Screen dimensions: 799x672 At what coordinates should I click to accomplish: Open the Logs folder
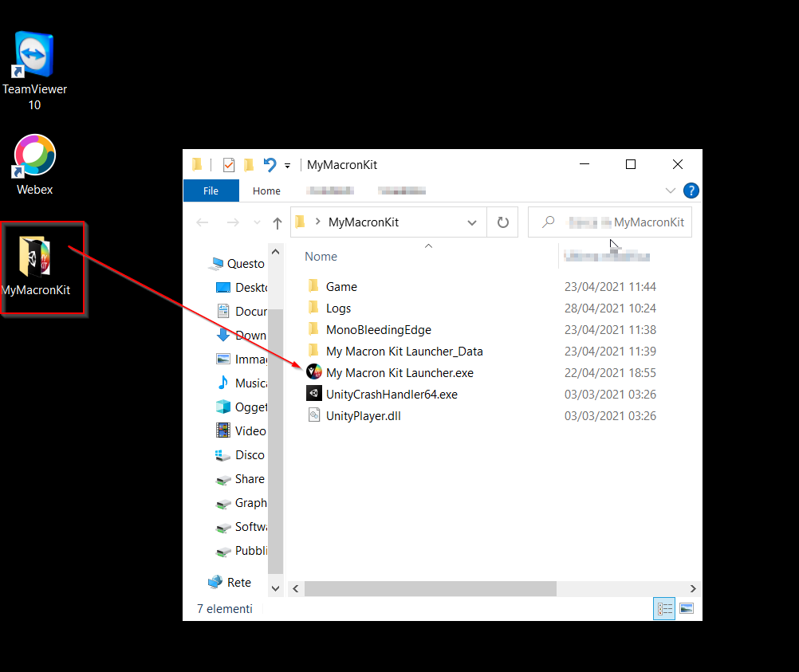pos(338,308)
